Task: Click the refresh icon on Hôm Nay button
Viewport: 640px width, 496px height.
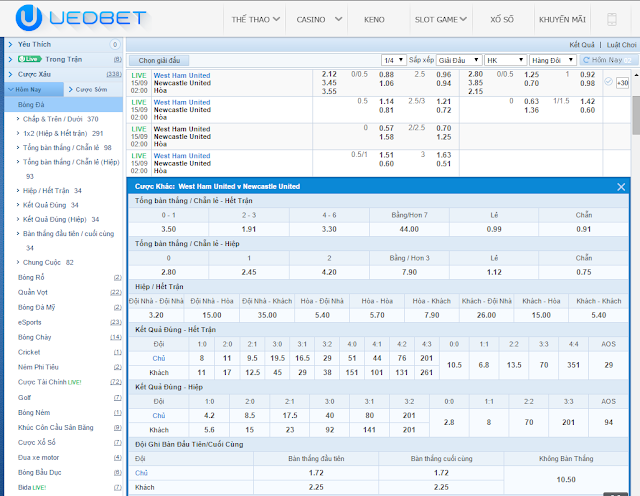Action: pos(586,60)
